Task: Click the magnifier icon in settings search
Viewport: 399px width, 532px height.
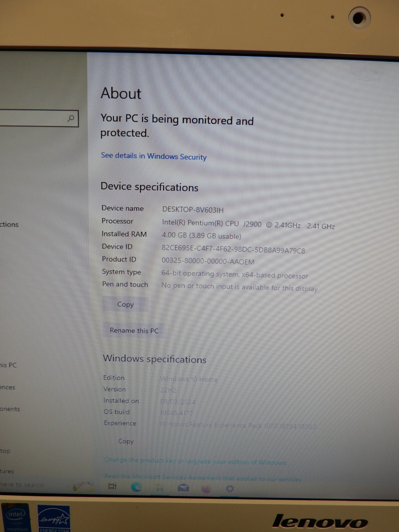Action: pyautogui.click(x=70, y=118)
